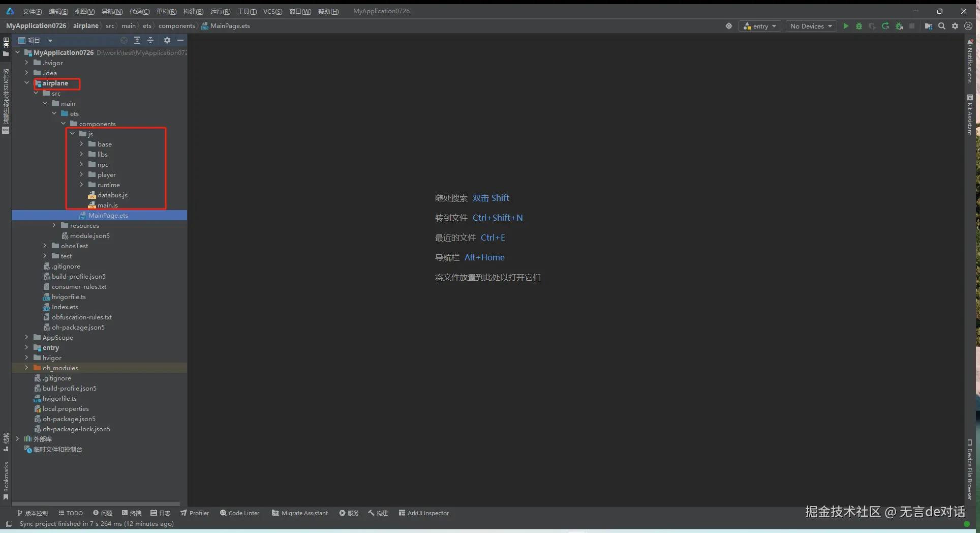The image size is (980, 533).
Task: Open the 日志 log tool window
Action: [x=161, y=513]
